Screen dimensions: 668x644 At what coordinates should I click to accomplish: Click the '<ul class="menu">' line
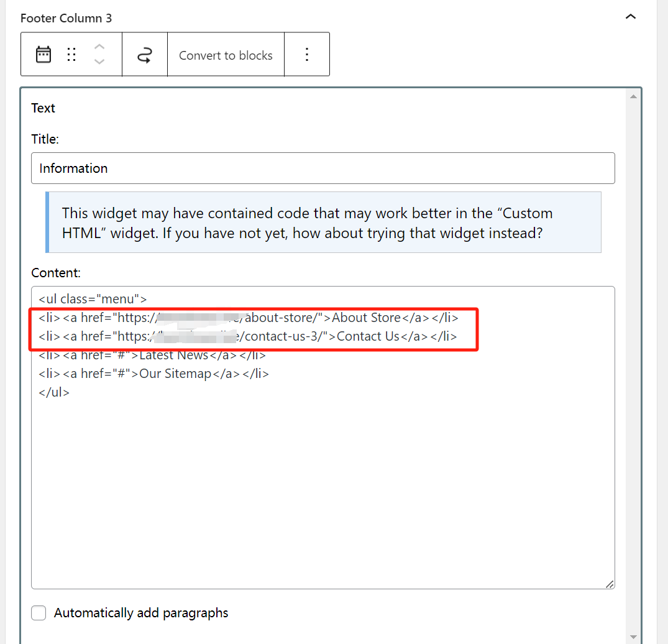coord(93,299)
